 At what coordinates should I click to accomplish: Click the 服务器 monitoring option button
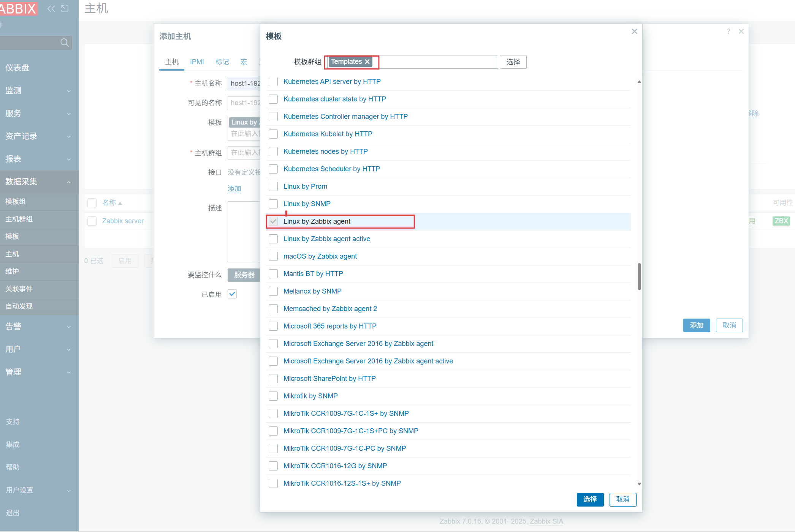pos(244,275)
